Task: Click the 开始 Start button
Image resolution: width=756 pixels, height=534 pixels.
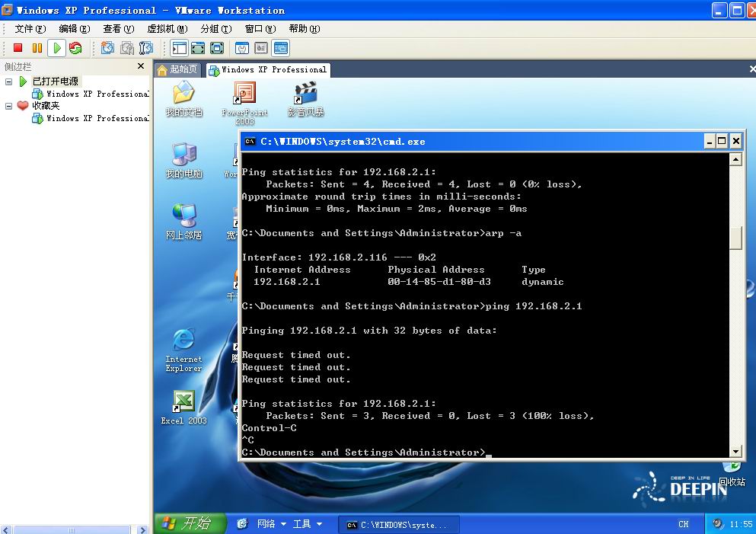Action: [x=190, y=523]
